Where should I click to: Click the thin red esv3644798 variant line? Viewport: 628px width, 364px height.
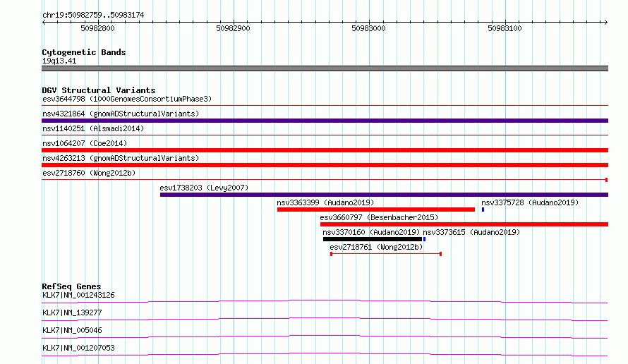325,106
